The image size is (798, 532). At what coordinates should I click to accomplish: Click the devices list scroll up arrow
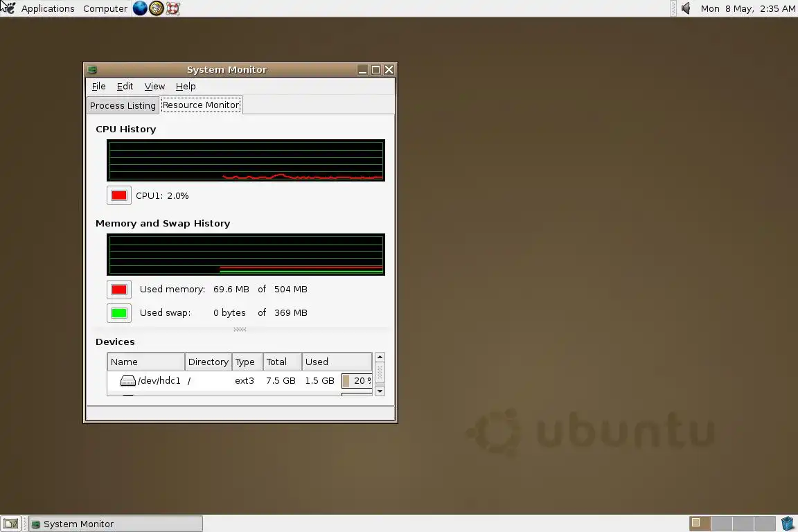click(x=380, y=357)
